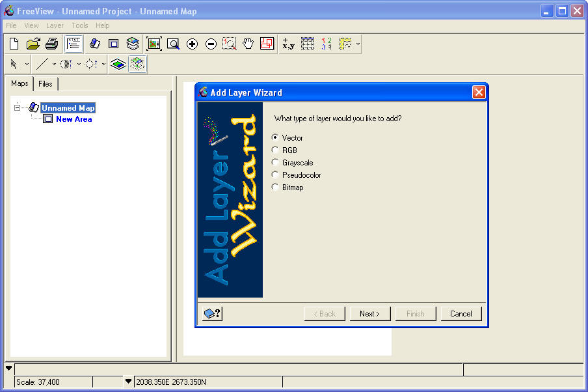Switch to the Maps tab
Image resolution: width=588 pixels, height=392 pixels.
[x=20, y=83]
